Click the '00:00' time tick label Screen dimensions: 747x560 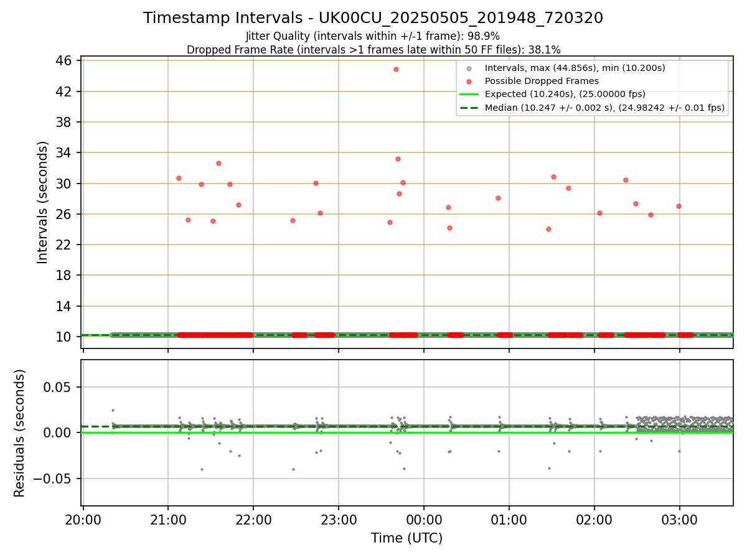(x=424, y=520)
